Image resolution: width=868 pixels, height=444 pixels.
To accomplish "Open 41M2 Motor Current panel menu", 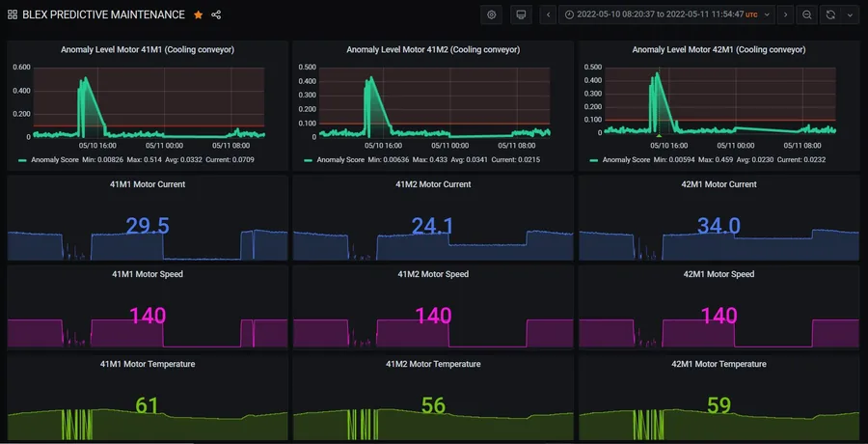I will point(433,184).
